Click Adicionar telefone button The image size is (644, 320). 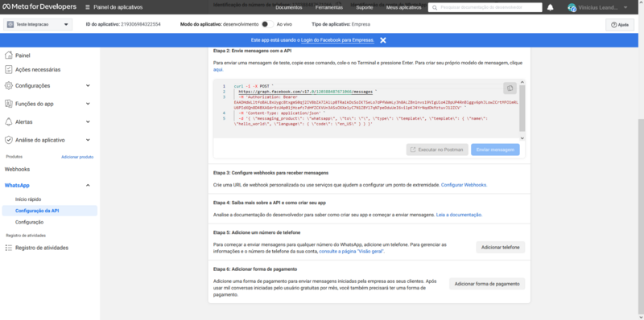coord(500,248)
